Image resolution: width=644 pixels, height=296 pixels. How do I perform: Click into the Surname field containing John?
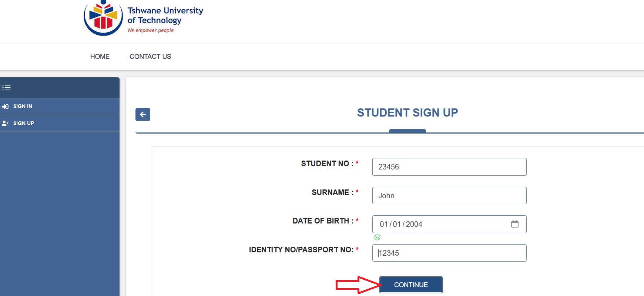click(449, 196)
